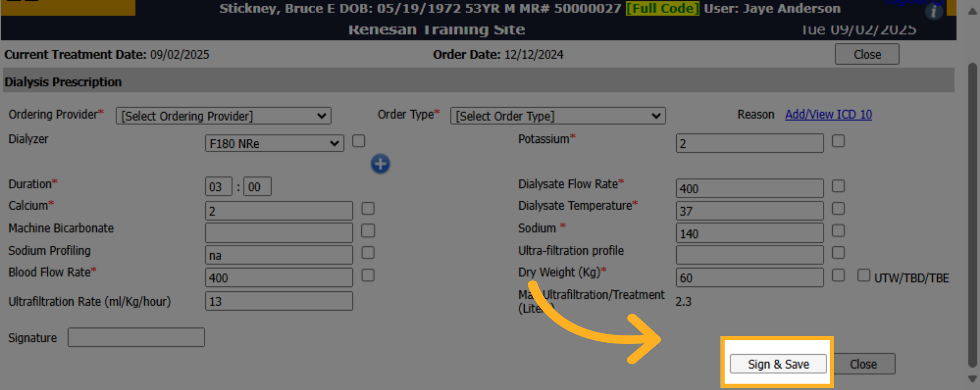The image size is (980, 390).
Task: Expand the Dialyzer F180 NRe dropdown
Action: pos(274,143)
